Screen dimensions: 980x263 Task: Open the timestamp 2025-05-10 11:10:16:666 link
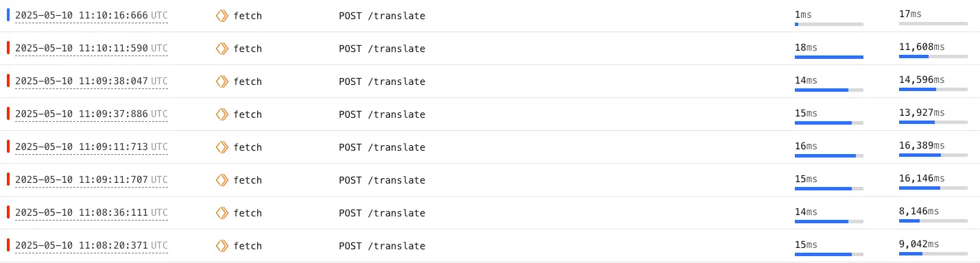[91, 16]
